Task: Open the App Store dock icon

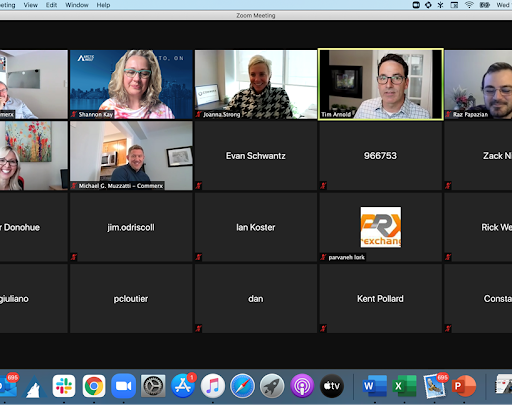Action: click(183, 386)
